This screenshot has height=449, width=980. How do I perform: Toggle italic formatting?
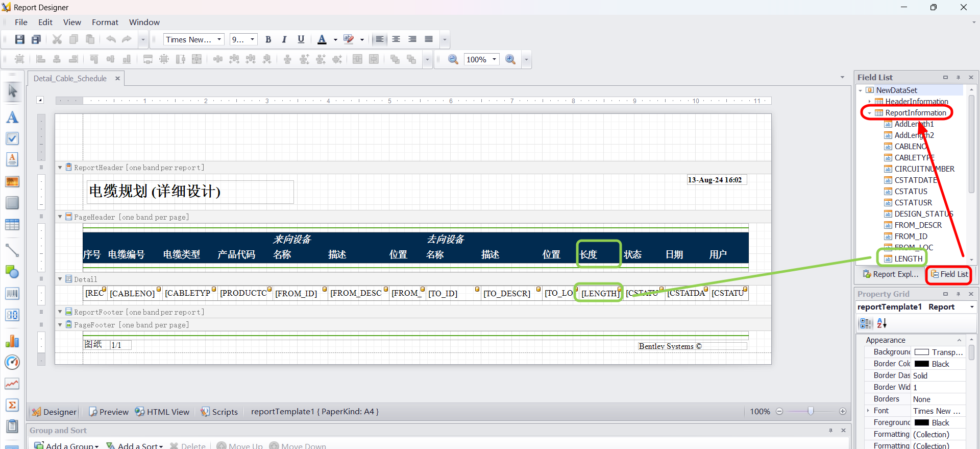[284, 39]
